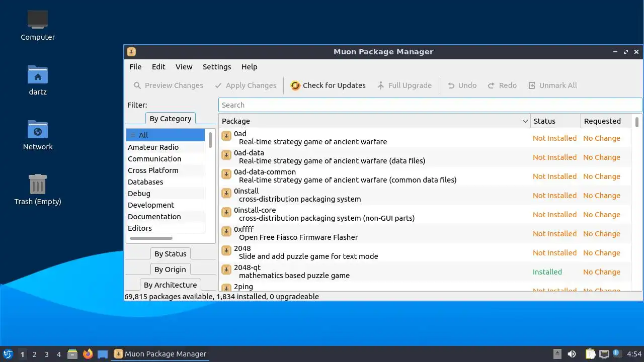The image size is (644, 362).
Task: Click the package icon beside 0install
Action: tap(226, 193)
